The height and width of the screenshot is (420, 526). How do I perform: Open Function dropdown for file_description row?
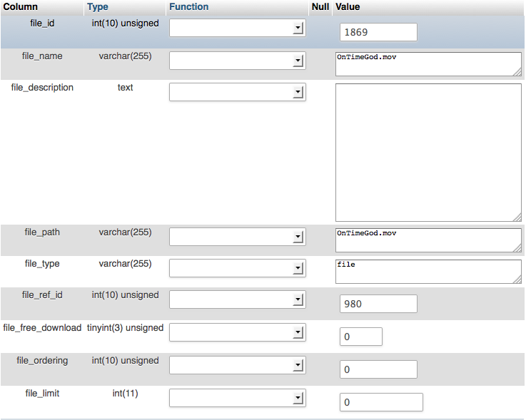click(238, 92)
